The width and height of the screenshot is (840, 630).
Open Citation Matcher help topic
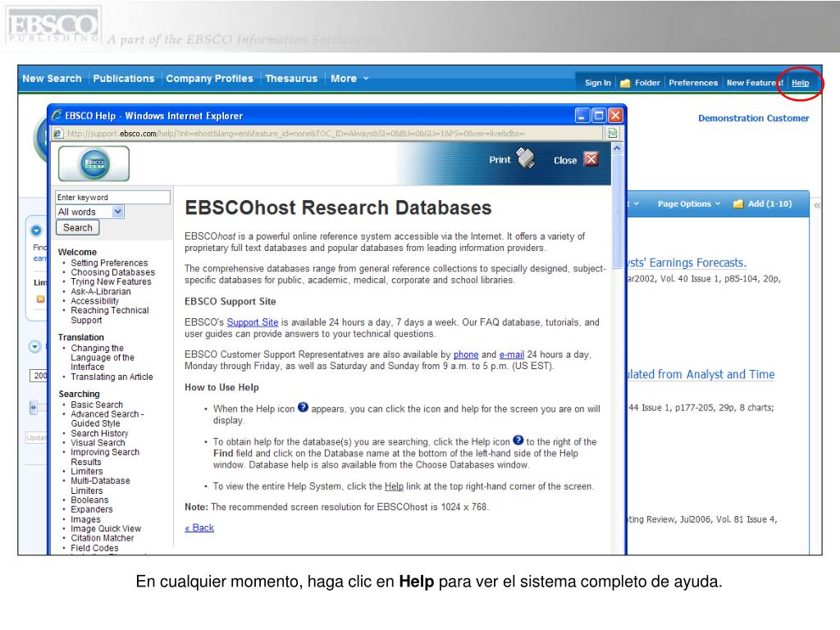pyautogui.click(x=103, y=538)
